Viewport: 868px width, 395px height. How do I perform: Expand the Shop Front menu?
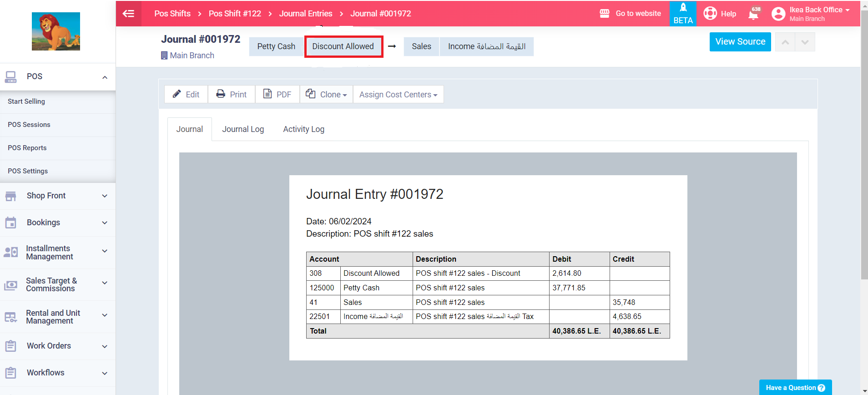coord(105,196)
